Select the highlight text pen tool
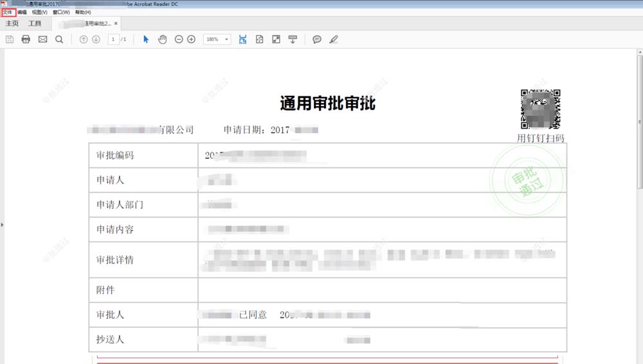The height and width of the screenshot is (364, 643). point(334,39)
